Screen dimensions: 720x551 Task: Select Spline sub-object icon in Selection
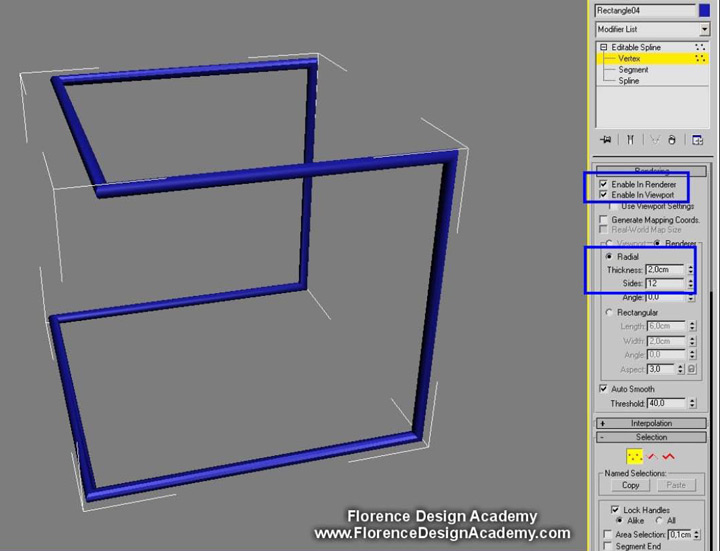668,457
